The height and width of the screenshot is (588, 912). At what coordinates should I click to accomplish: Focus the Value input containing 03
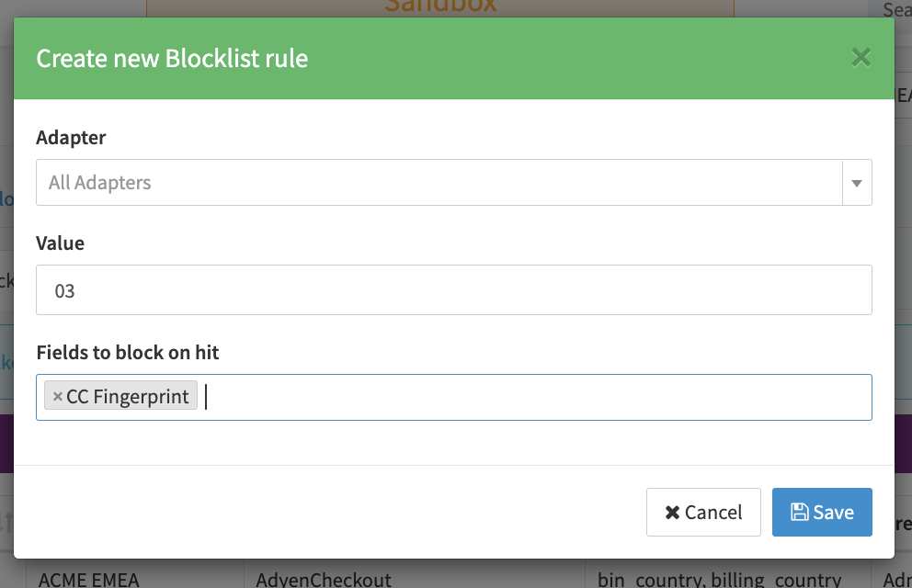[454, 290]
